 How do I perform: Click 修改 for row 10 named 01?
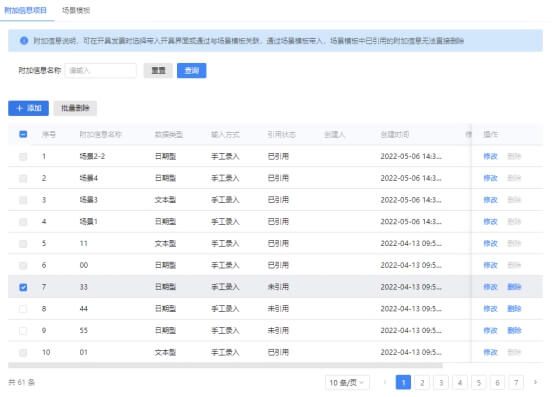click(490, 353)
